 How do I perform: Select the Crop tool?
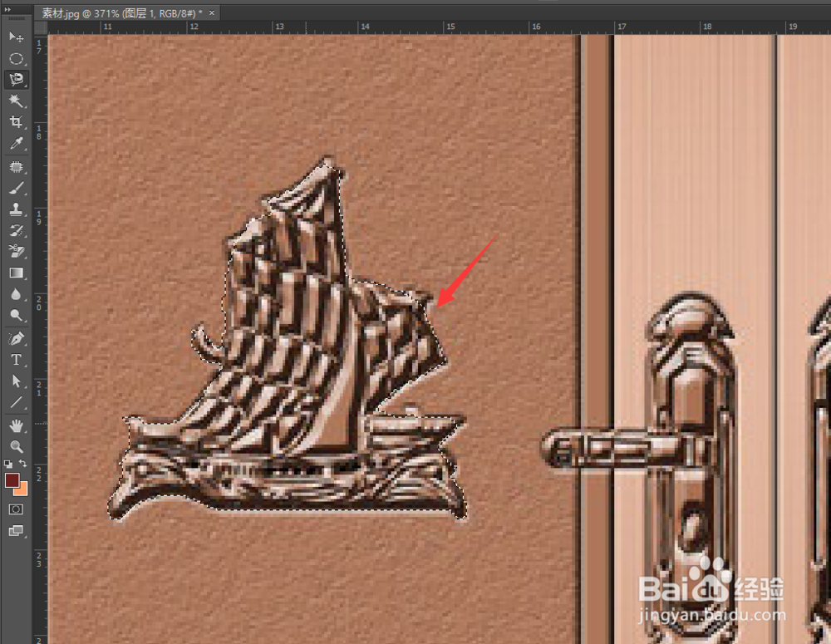tap(16, 122)
